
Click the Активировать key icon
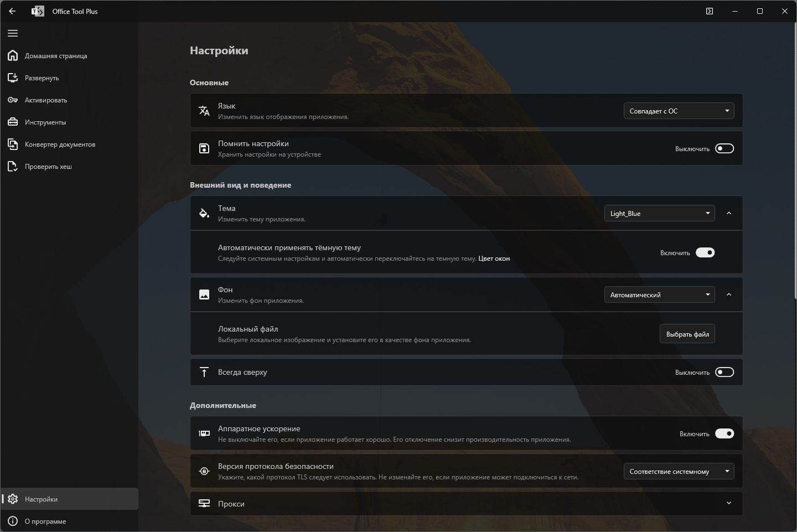[13, 100]
